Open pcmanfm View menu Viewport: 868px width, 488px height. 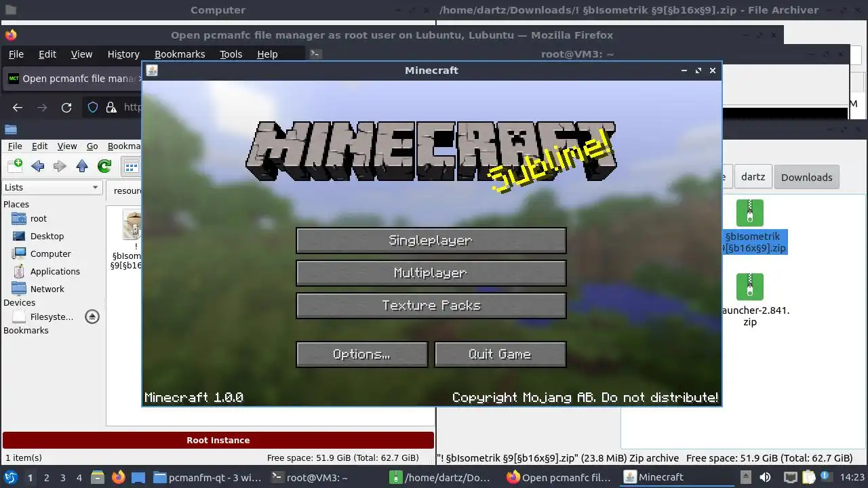pyautogui.click(x=67, y=146)
